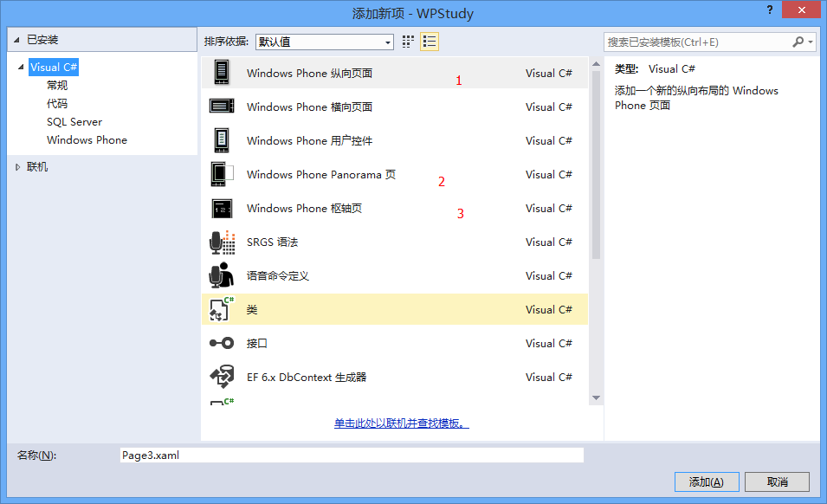
Task: Switch to small icons view
Action: pyautogui.click(x=408, y=42)
